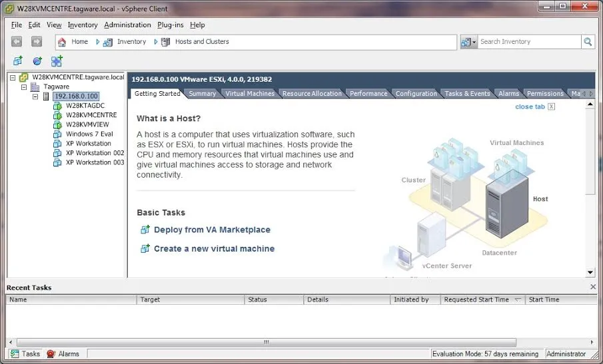Collapse the Tagware datacenter node
Viewport: 603px width, 364px height.
point(24,87)
